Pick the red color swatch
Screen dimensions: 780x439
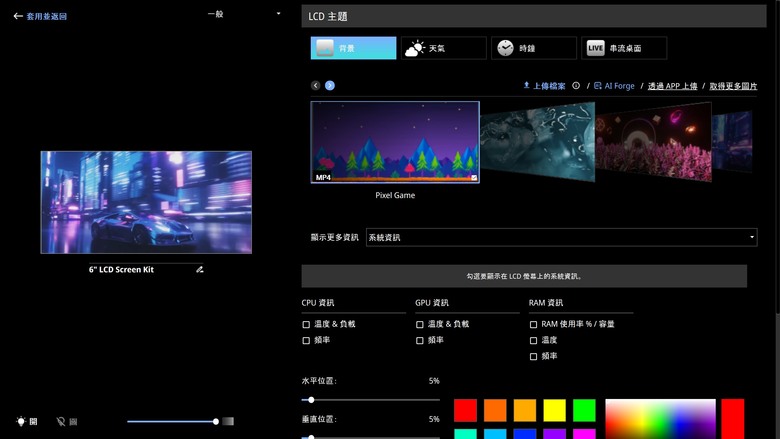[465, 410]
